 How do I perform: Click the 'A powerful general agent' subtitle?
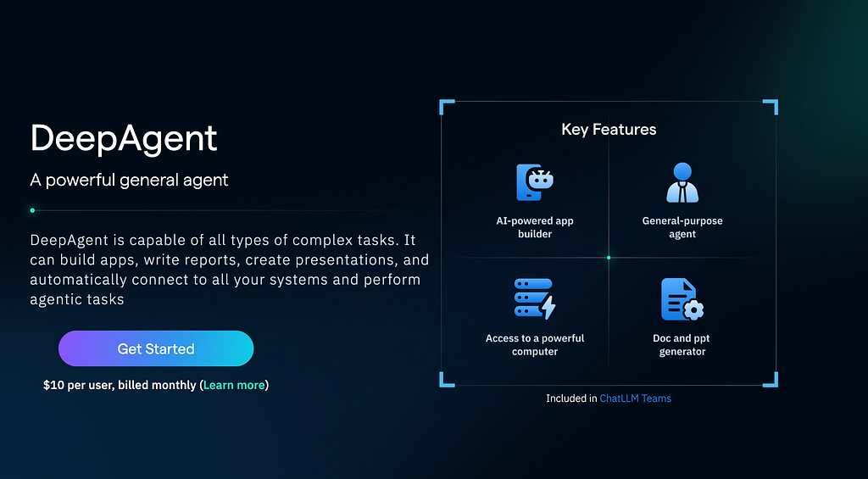[129, 180]
